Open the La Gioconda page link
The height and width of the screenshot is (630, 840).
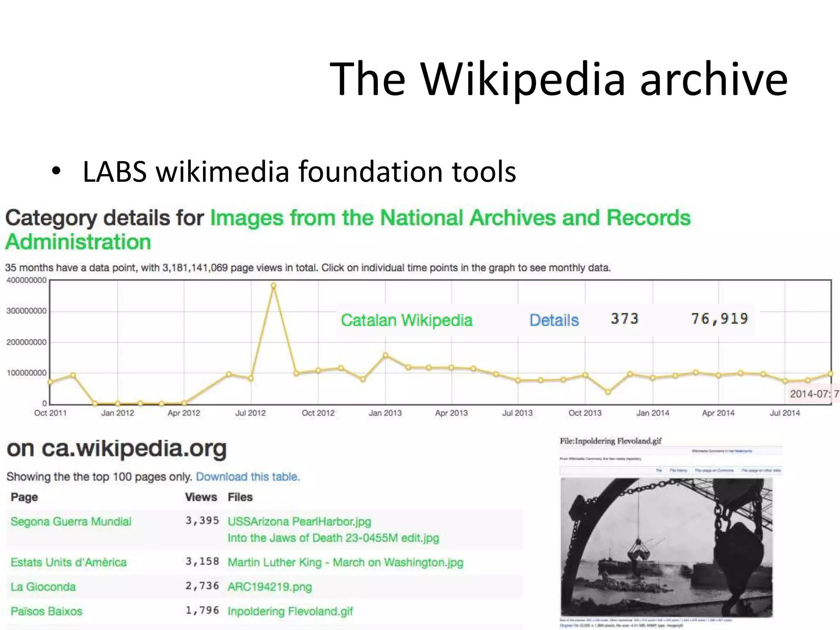coord(43,587)
